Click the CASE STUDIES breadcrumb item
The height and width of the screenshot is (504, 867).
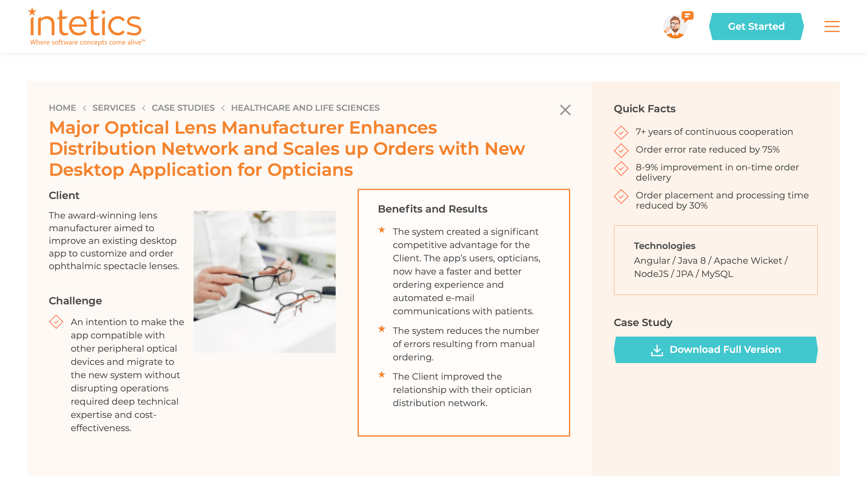click(183, 107)
